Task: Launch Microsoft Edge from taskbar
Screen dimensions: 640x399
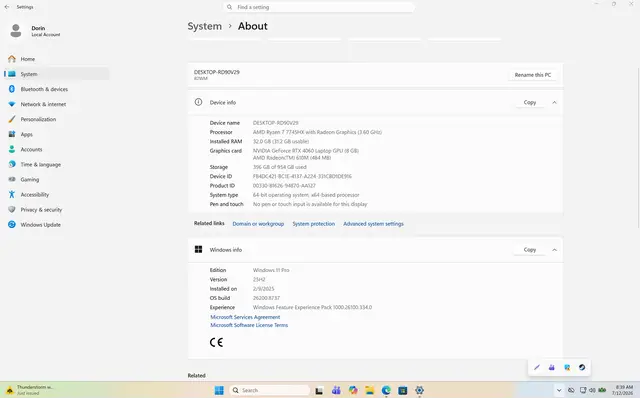Action: pyautogui.click(x=386, y=390)
